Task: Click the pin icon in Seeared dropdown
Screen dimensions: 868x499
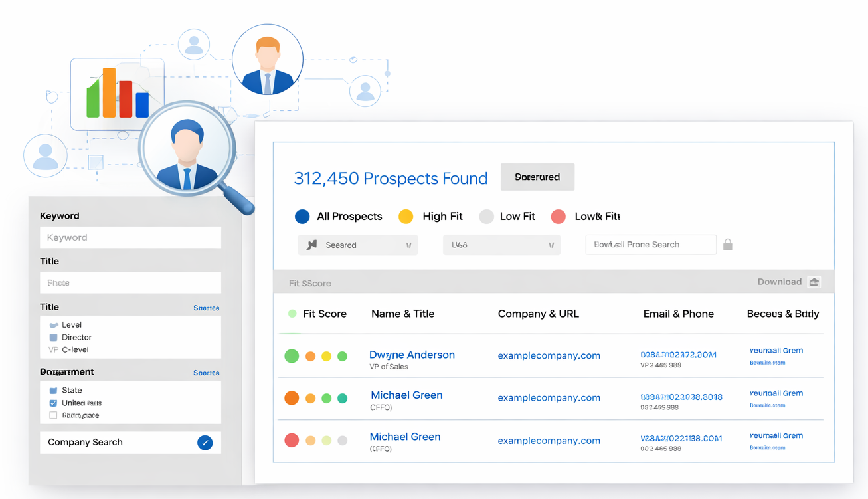Action: (x=311, y=245)
